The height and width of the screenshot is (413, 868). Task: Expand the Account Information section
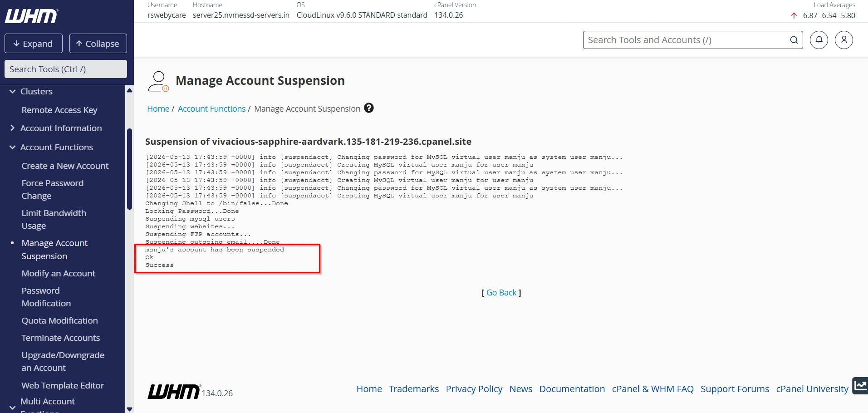point(12,128)
